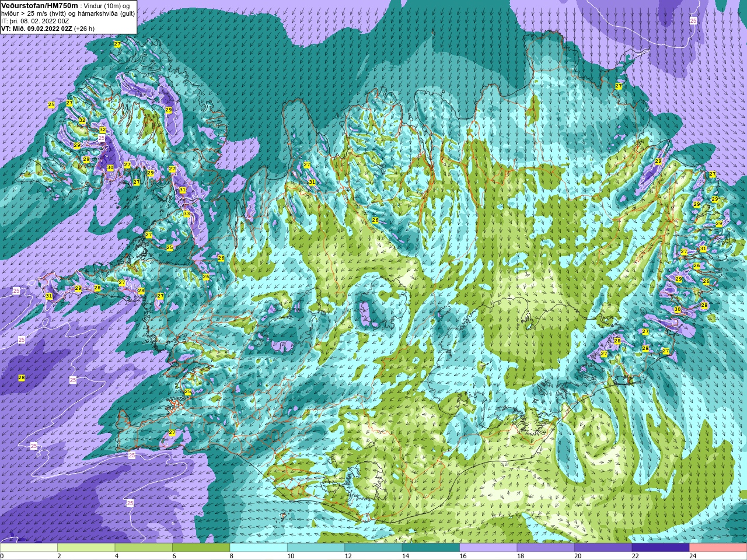Click the 10–12 m/s turquoise legend swatch

coord(316,548)
